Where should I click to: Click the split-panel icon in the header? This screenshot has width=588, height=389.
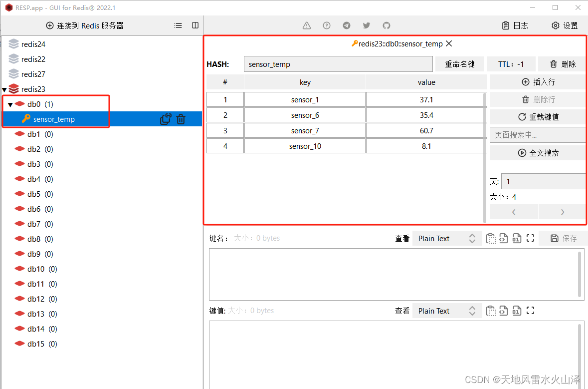pyautogui.click(x=195, y=25)
